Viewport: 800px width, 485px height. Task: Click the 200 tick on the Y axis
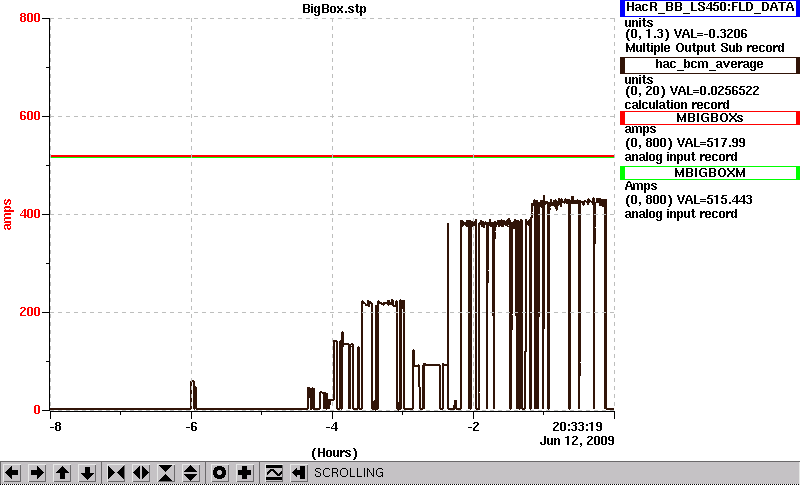click(x=30, y=312)
